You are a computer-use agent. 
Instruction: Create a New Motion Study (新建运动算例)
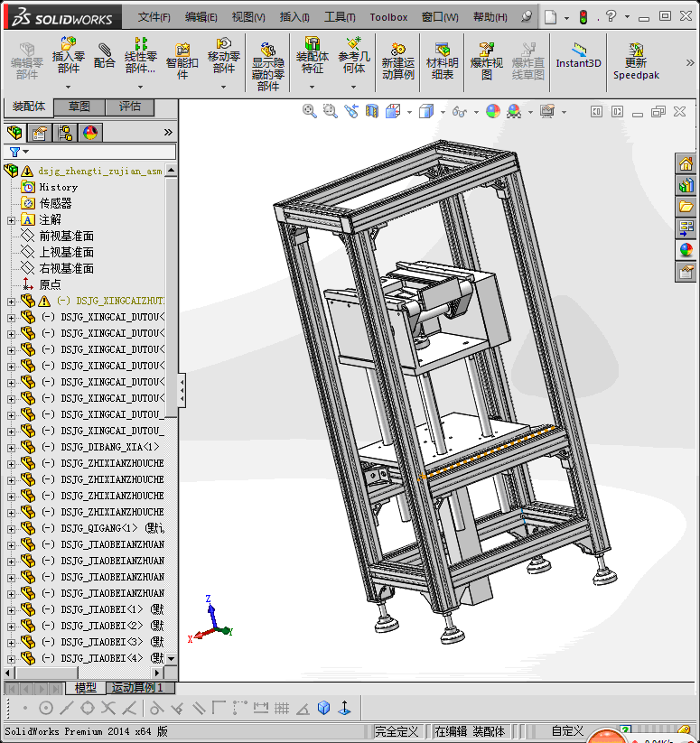[x=398, y=60]
